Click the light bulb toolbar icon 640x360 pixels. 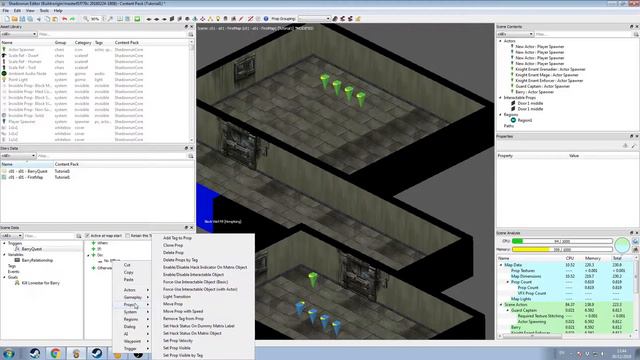pos(218,19)
